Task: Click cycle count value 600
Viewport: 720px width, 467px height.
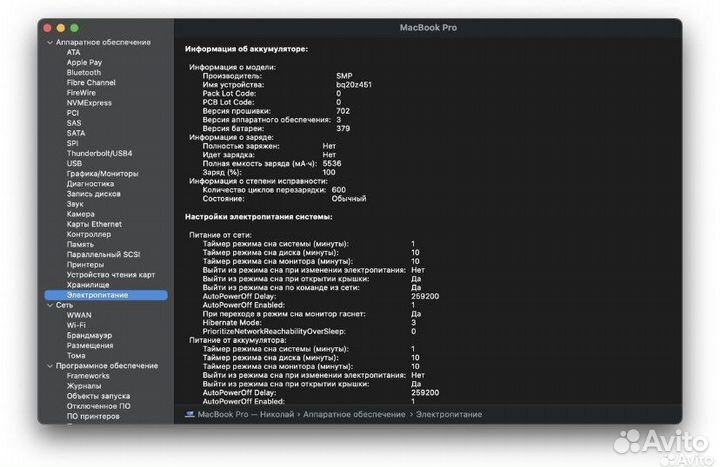Action: pyautogui.click(x=338, y=190)
